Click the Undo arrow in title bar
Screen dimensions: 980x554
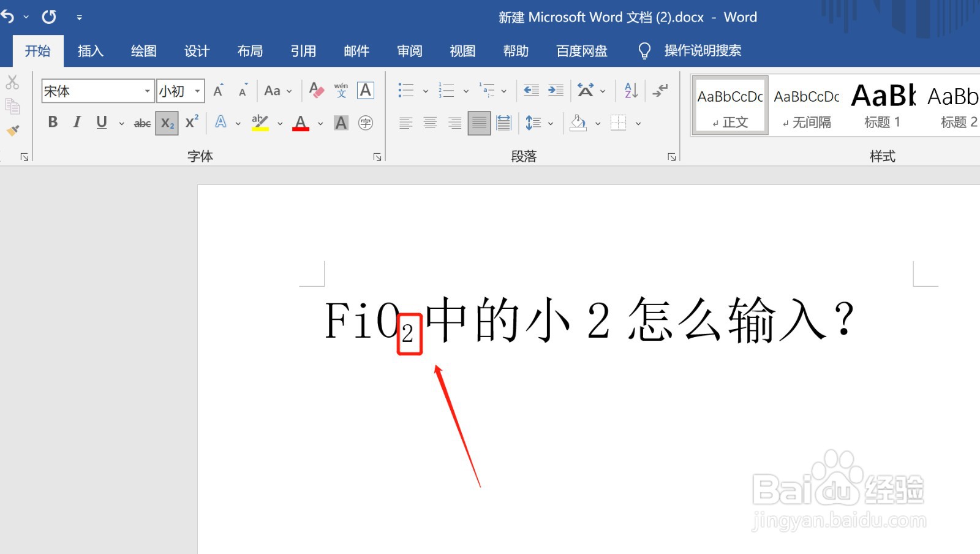tap(7, 17)
